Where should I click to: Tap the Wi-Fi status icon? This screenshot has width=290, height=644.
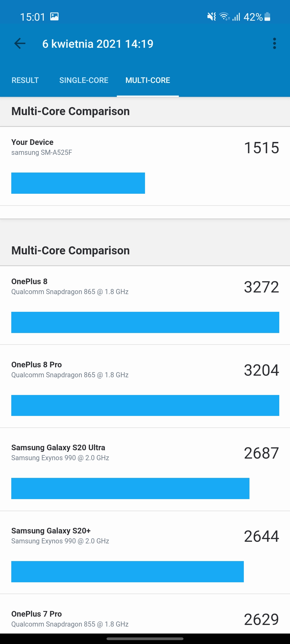pos(224,17)
